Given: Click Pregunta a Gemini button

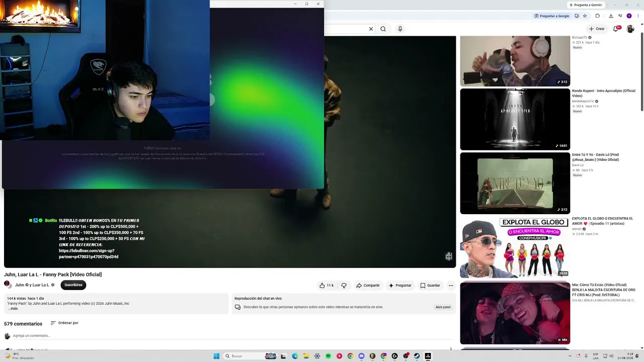Looking at the screenshot, I should pyautogui.click(x=586, y=5).
